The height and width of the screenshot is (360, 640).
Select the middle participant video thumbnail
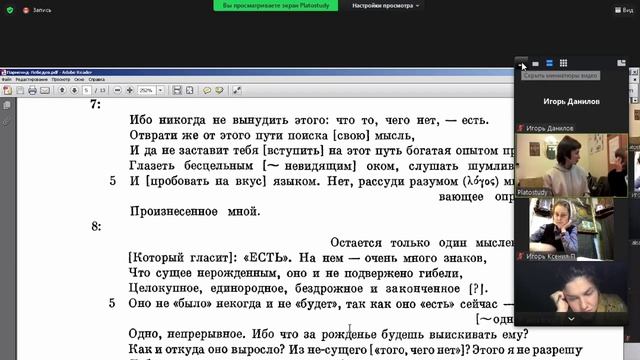pos(571,229)
